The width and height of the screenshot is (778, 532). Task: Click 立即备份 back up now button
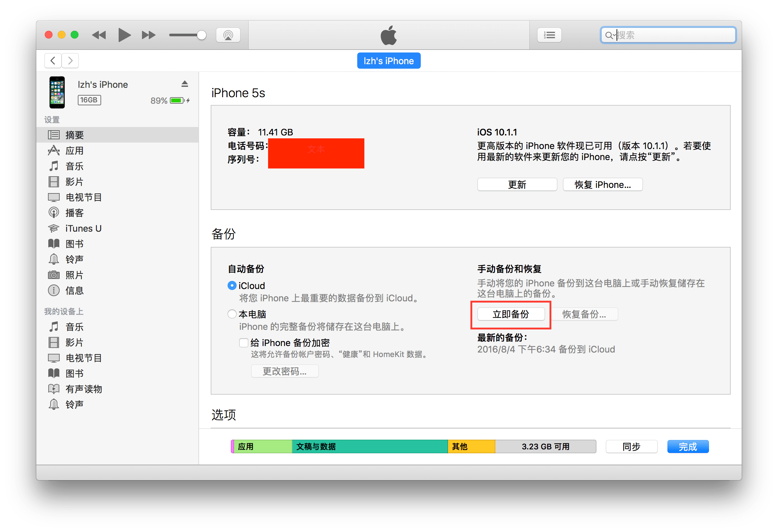tap(511, 314)
